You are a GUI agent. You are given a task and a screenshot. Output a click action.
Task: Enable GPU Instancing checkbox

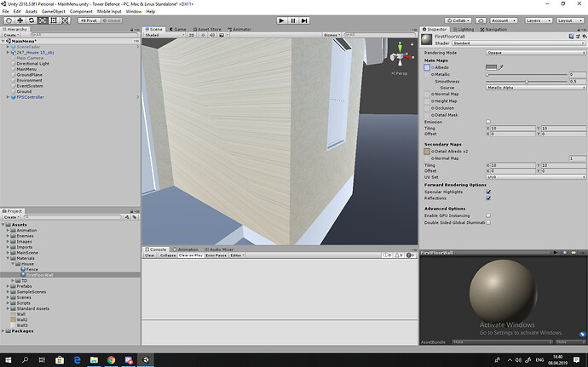pyautogui.click(x=488, y=215)
